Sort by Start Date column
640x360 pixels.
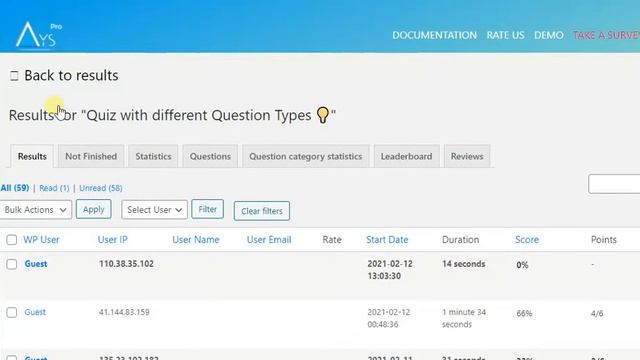click(x=387, y=240)
